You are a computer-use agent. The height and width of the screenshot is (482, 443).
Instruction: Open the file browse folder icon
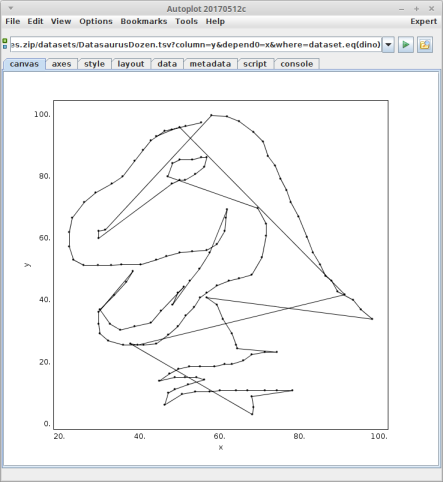click(424, 44)
